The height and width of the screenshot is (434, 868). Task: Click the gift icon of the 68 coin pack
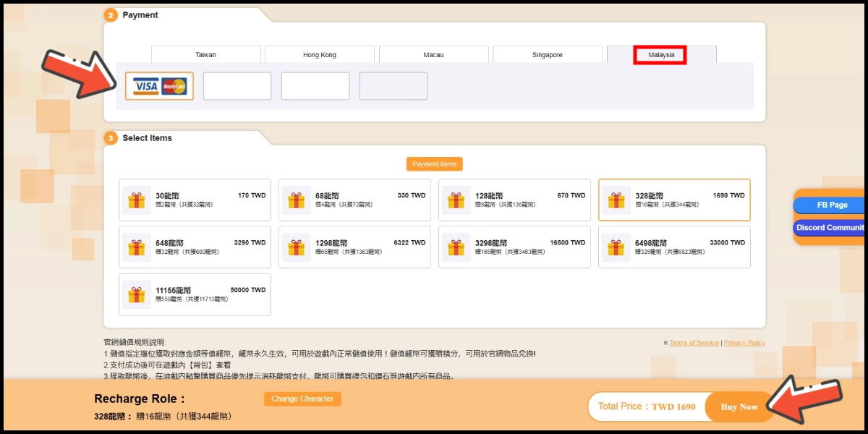click(297, 200)
